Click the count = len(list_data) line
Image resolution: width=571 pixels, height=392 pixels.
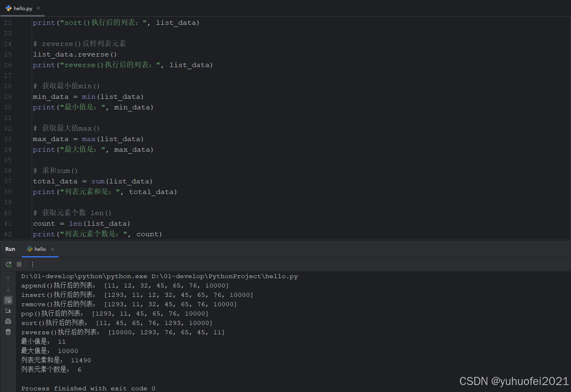(x=82, y=224)
